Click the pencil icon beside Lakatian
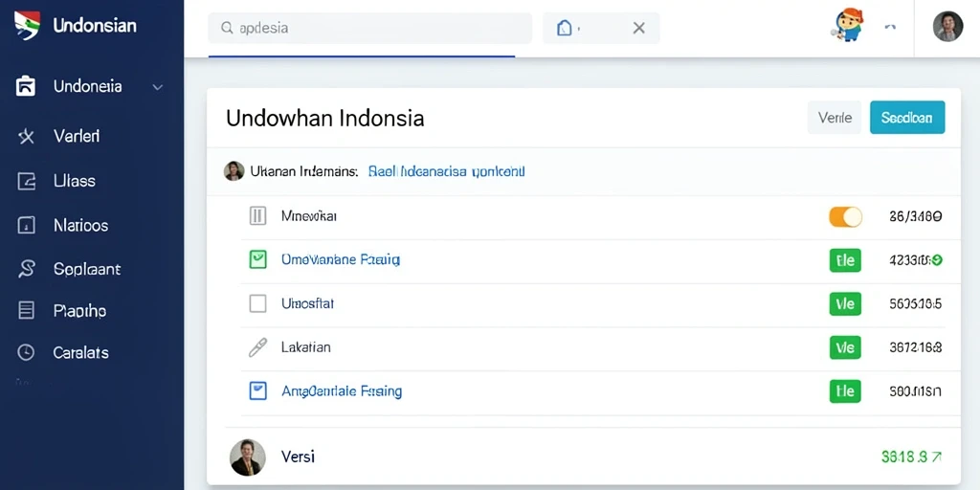 257,347
